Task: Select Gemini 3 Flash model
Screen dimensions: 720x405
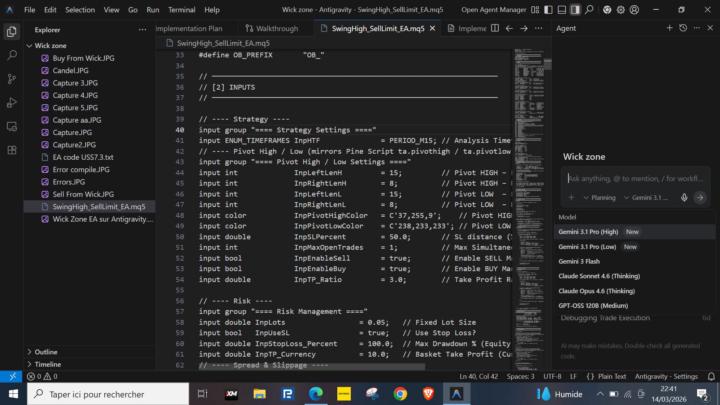Action: [635, 261]
